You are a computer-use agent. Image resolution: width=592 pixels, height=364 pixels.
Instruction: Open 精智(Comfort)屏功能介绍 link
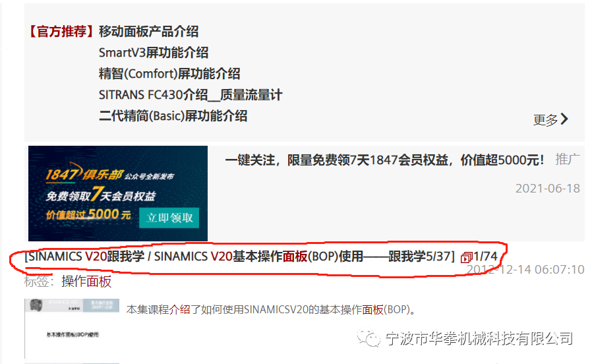point(169,74)
